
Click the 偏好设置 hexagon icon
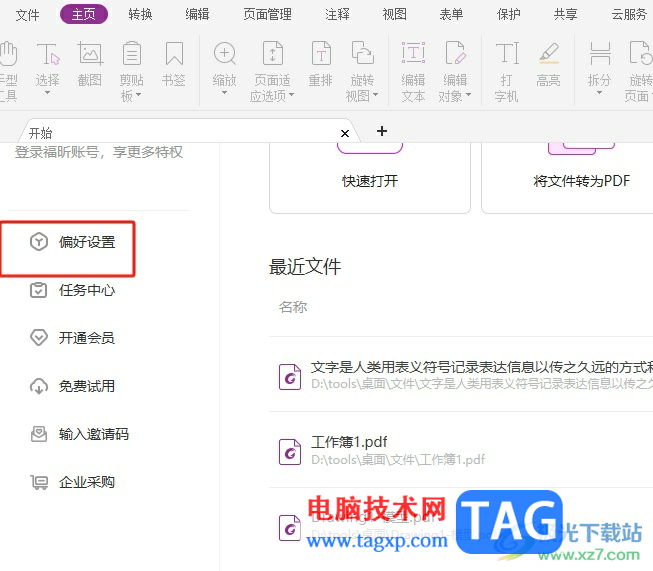click(x=39, y=242)
